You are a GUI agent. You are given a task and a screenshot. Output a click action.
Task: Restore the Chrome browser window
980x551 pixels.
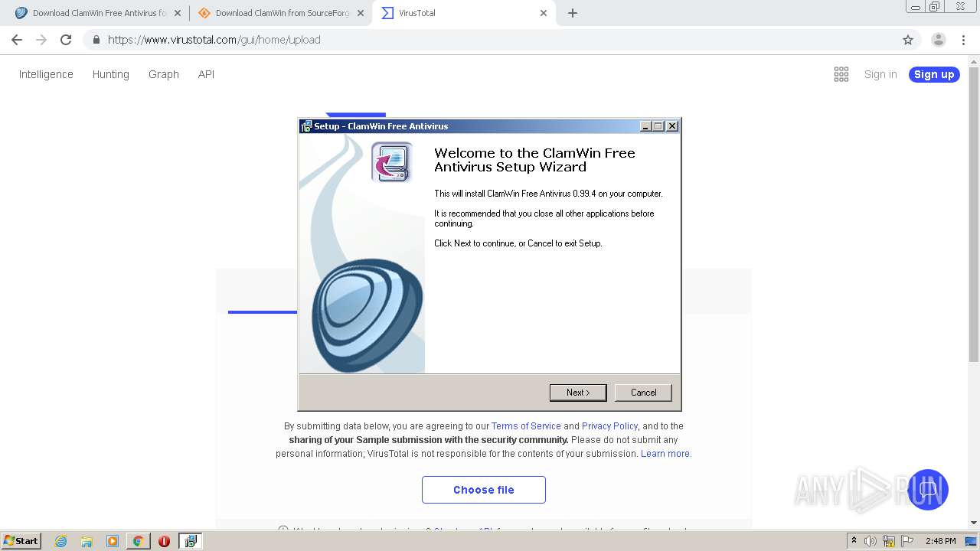click(934, 7)
